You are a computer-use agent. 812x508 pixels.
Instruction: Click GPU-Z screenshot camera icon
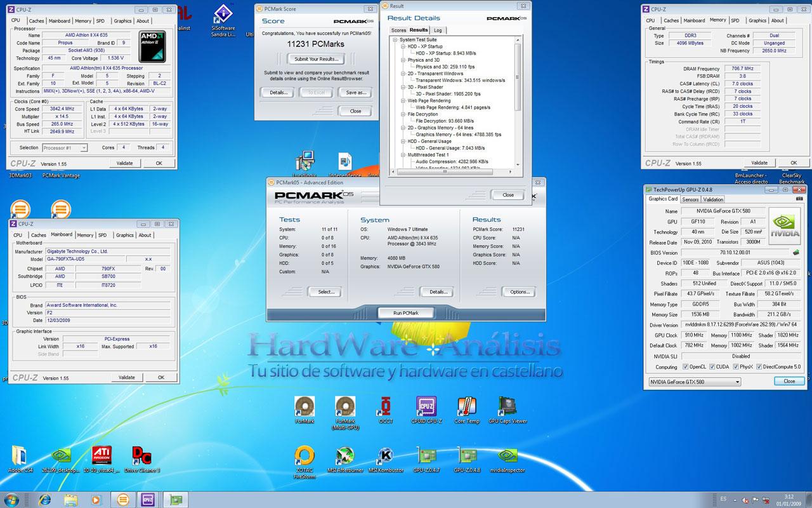click(799, 199)
